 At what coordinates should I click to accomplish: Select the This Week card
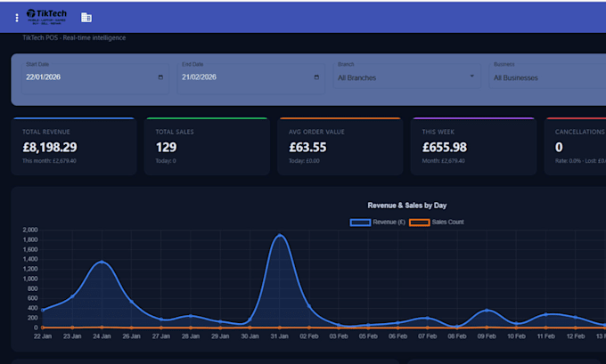coord(473,146)
